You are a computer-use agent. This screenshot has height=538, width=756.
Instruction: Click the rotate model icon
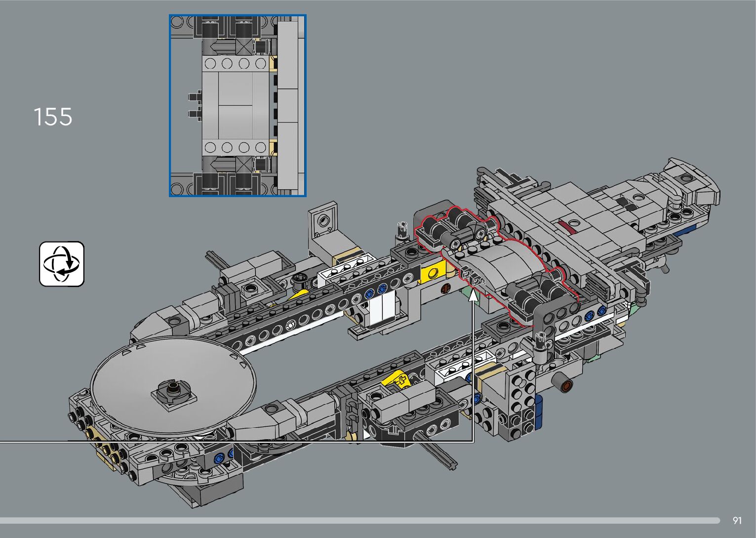(62, 264)
